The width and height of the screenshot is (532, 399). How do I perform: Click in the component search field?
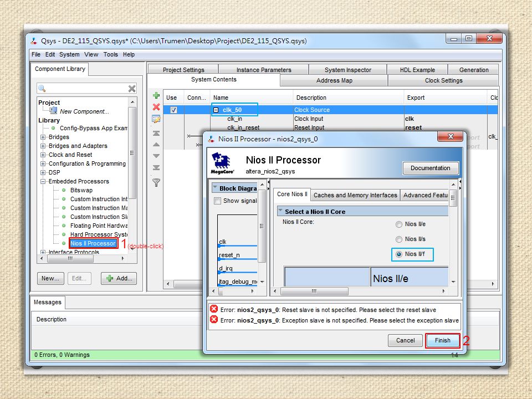point(87,89)
